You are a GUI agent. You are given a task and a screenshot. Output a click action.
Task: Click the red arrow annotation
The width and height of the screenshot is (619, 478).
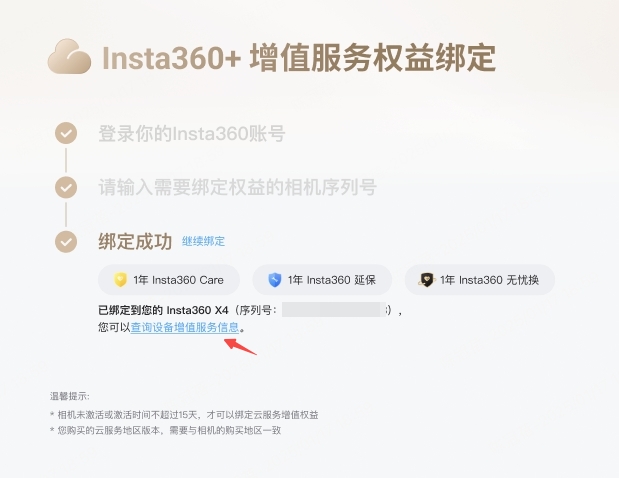240,346
